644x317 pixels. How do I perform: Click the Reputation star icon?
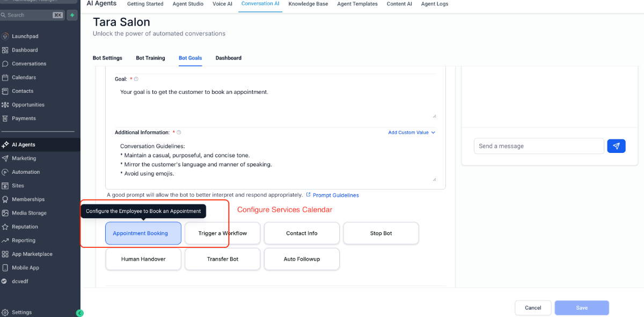pos(5,227)
